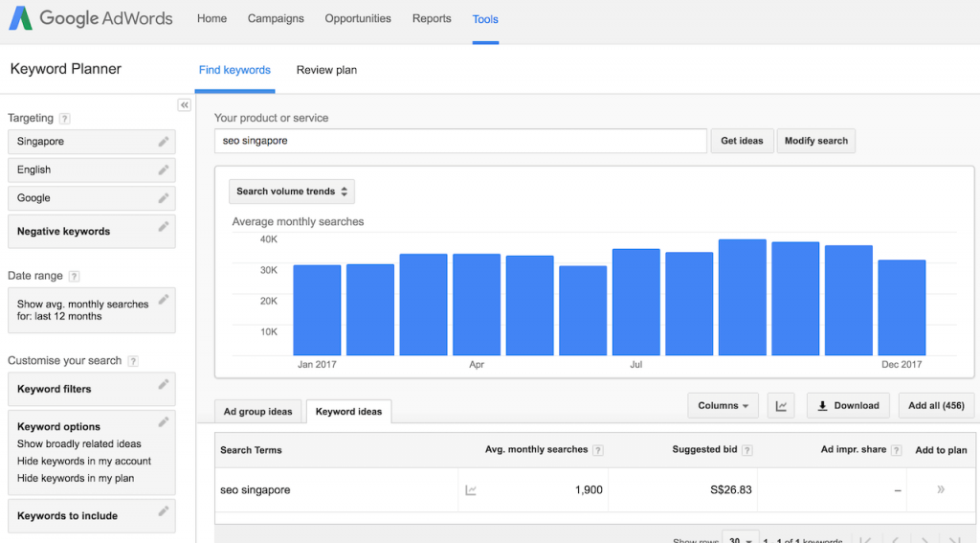The width and height of the screenshot is (980, 543).
Task: Go to the Home menu
Action: 212,19
